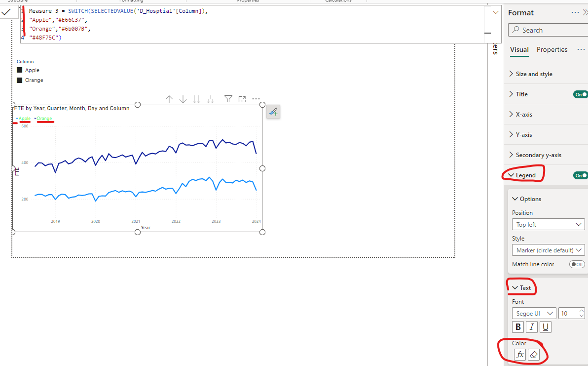
Task: Toggle bold for legend text
Action: click(x=518, y=327)
